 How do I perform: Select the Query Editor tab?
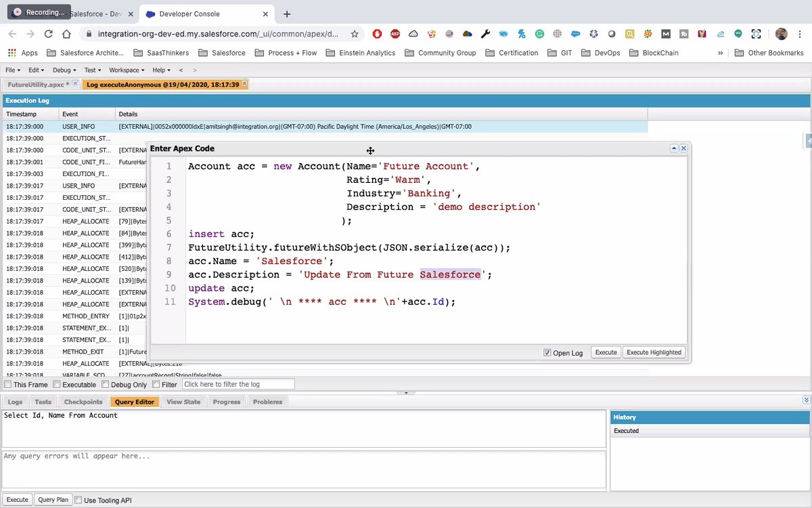(135, 402)
